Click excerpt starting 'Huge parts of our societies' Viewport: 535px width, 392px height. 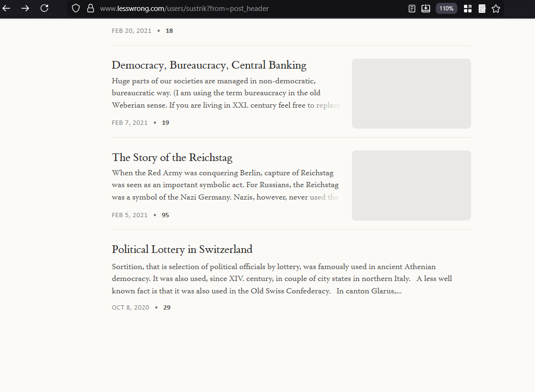(x=226, y=93)
